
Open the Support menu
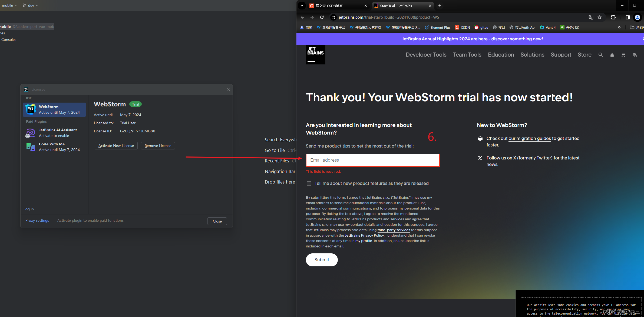coord(561,55)
